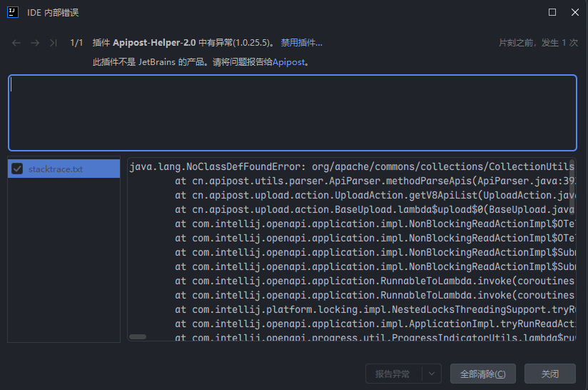Click the BaseUpload.lambda$upload$0 stack line

pyautogui.click(x=375, y=209)
